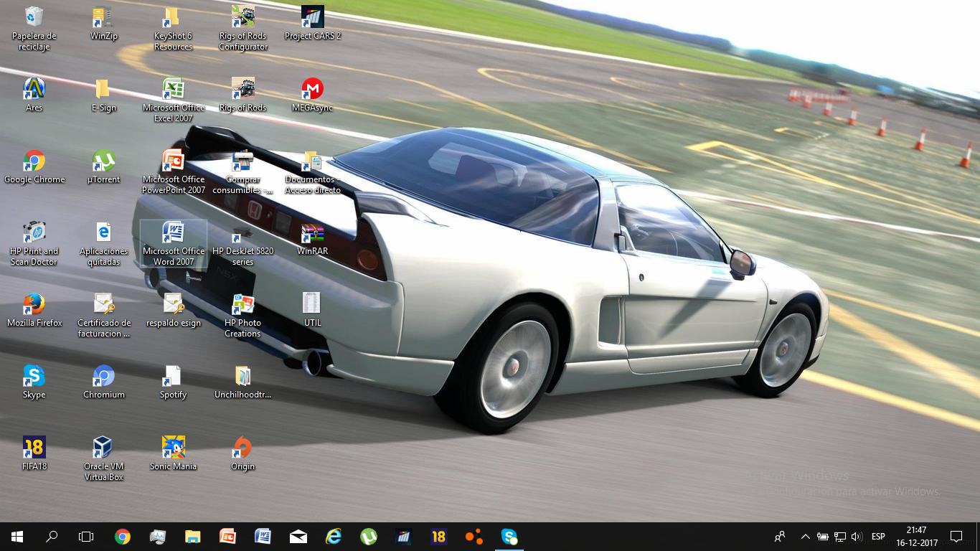Open the Windows Start menu
This screenshot has height=551, width=980.
point(17,537)
